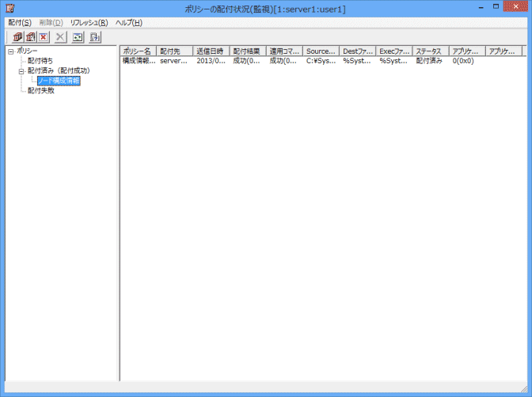Collapse the ポリシー root tree node

10,51
